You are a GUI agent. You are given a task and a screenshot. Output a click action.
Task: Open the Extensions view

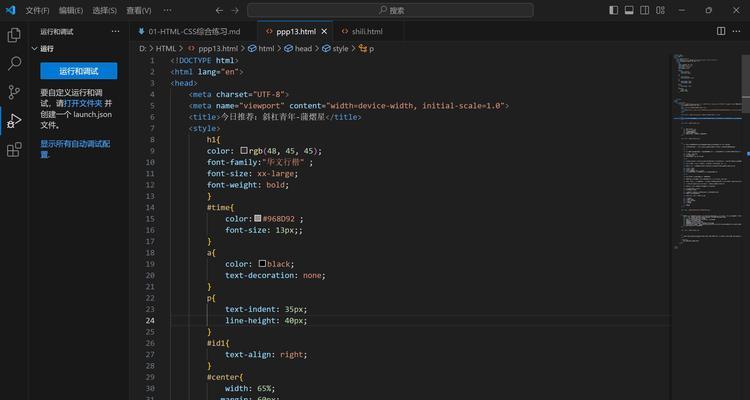click(14, 149)
